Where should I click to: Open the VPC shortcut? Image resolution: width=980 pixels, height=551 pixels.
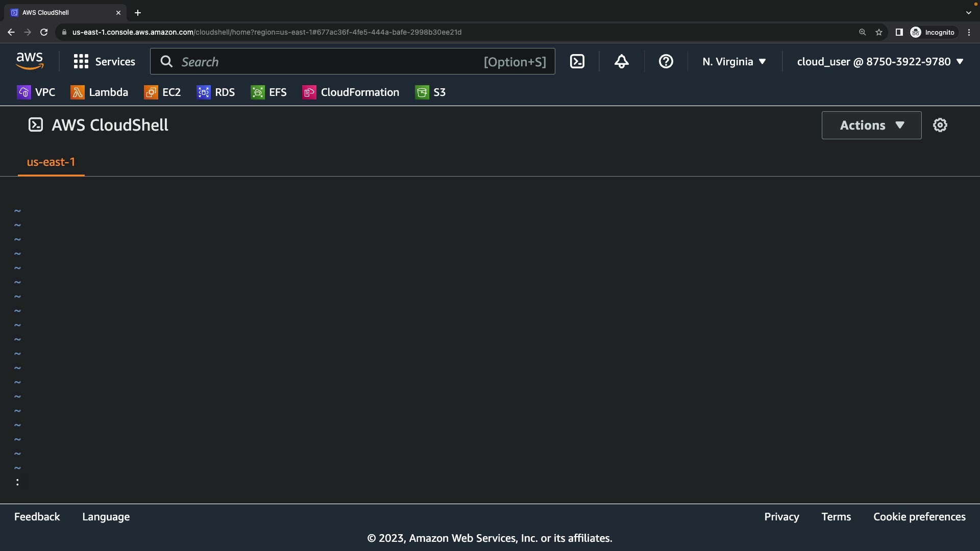point(36,92)
